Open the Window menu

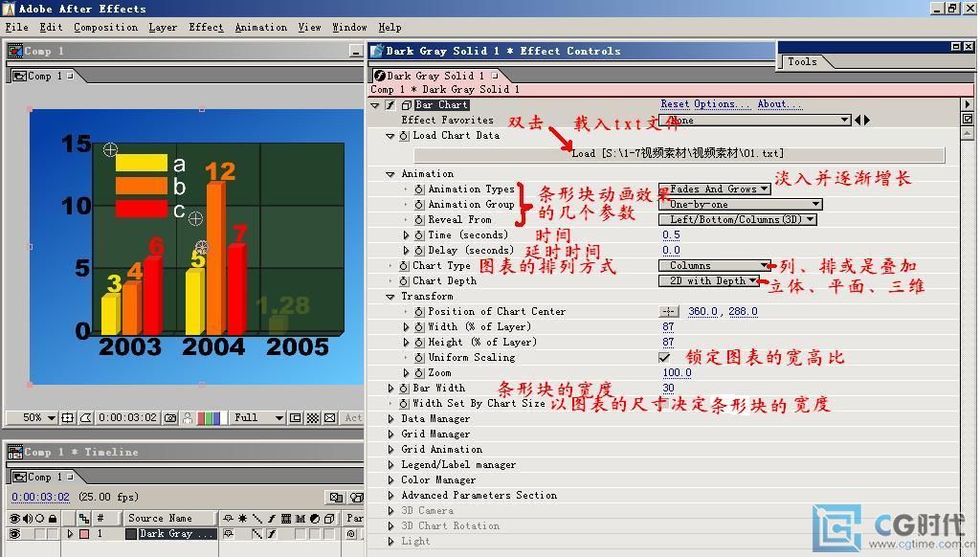tap(349, 27)
